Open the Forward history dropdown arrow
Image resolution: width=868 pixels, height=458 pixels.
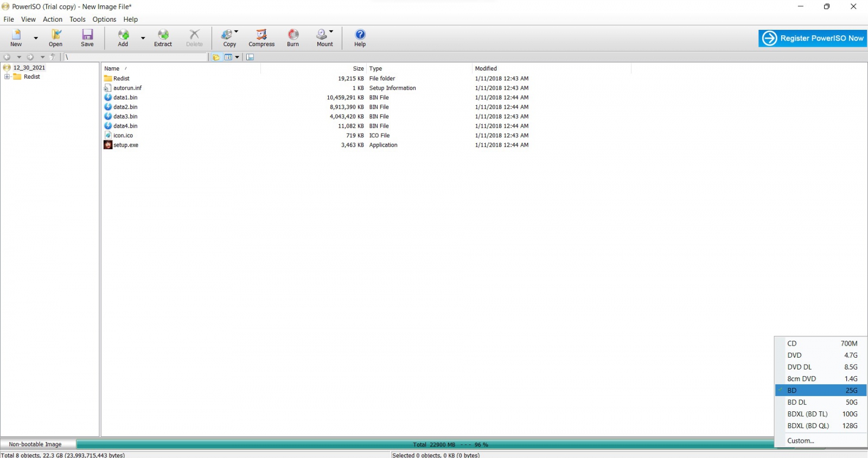[42, 57]
